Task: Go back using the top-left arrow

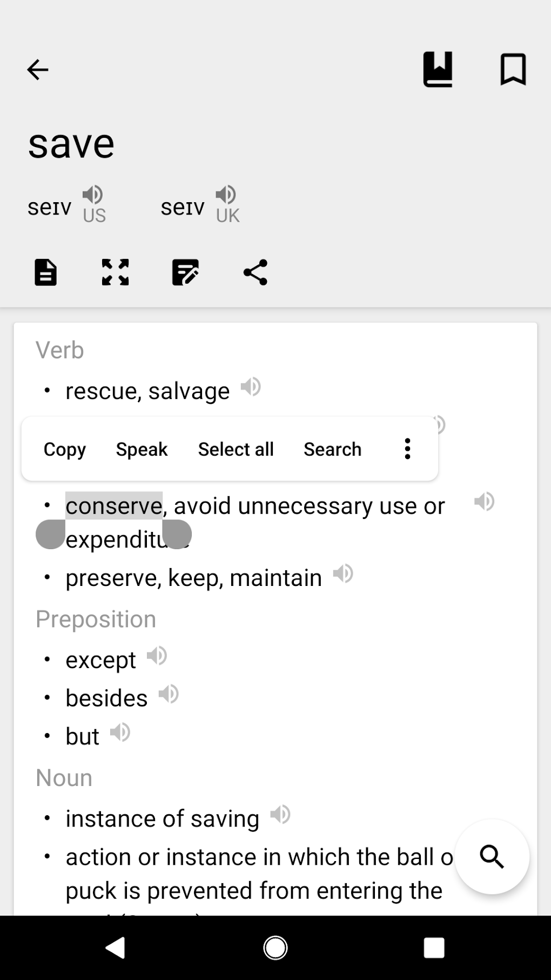Action: [38, 70]
